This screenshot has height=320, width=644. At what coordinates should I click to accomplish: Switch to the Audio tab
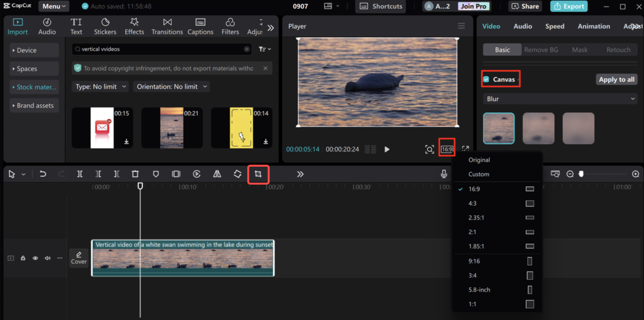[523, 26]
